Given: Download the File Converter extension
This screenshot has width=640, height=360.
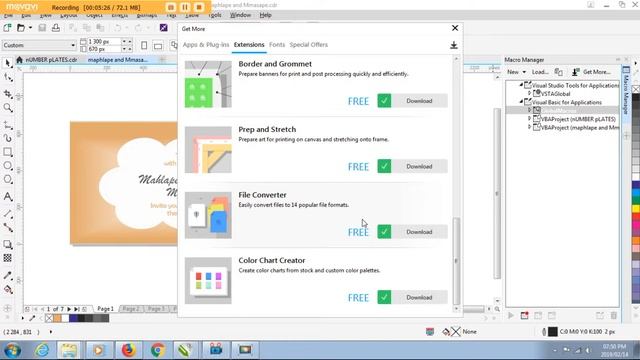Looking at the screenshot, I should 419,232.
